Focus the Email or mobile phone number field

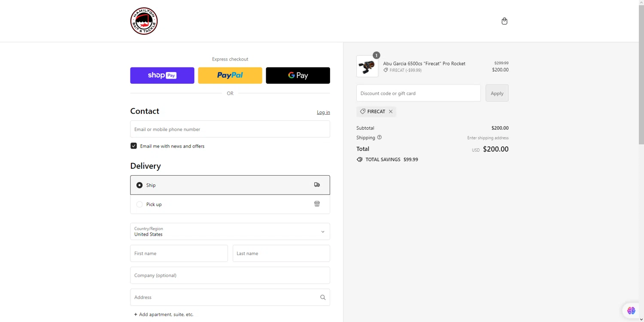coord(230,129)
